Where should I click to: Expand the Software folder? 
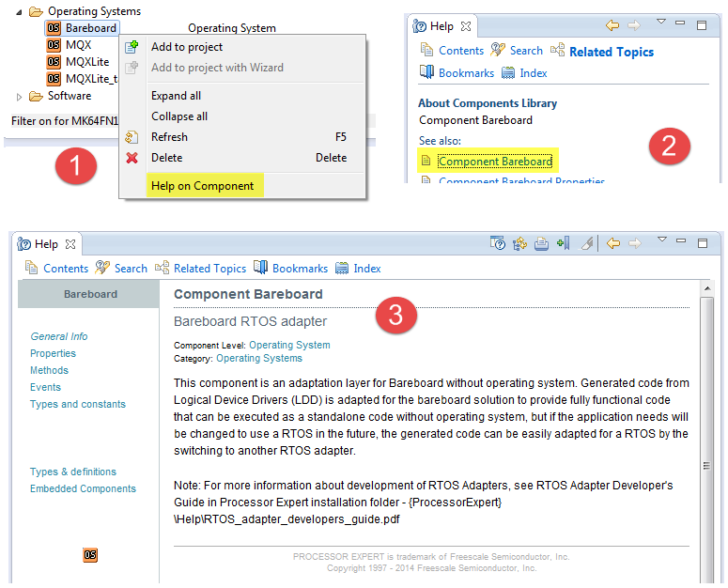[x=19, y=97]
